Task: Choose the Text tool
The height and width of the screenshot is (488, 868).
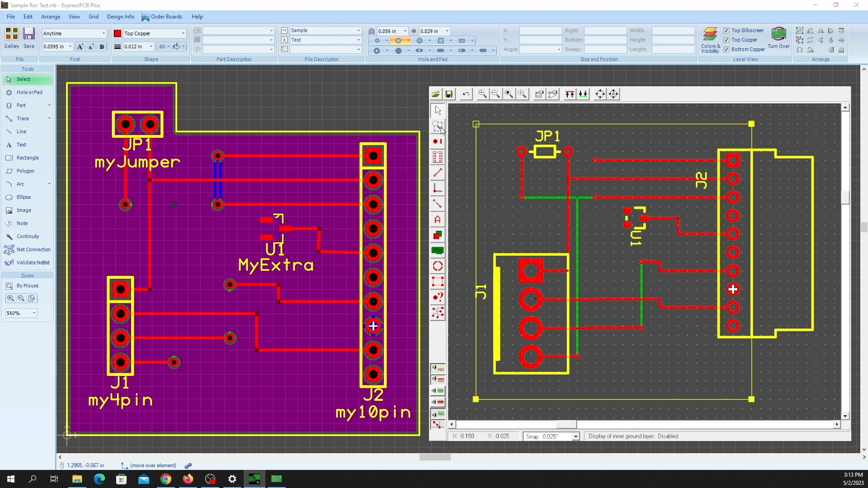Action: pos(28,145)
